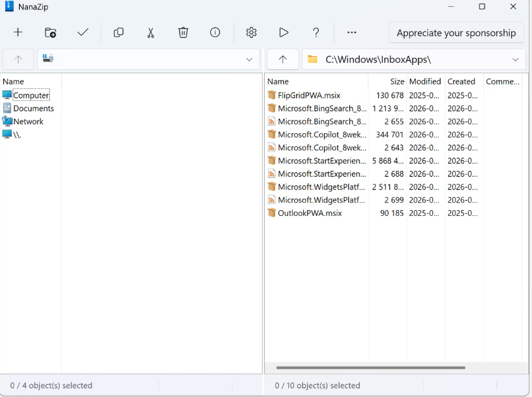The width and height of the screenshot is (532, 397).
Task: Click the Appreciate your sponsorship button
Action: pos(456,33)
